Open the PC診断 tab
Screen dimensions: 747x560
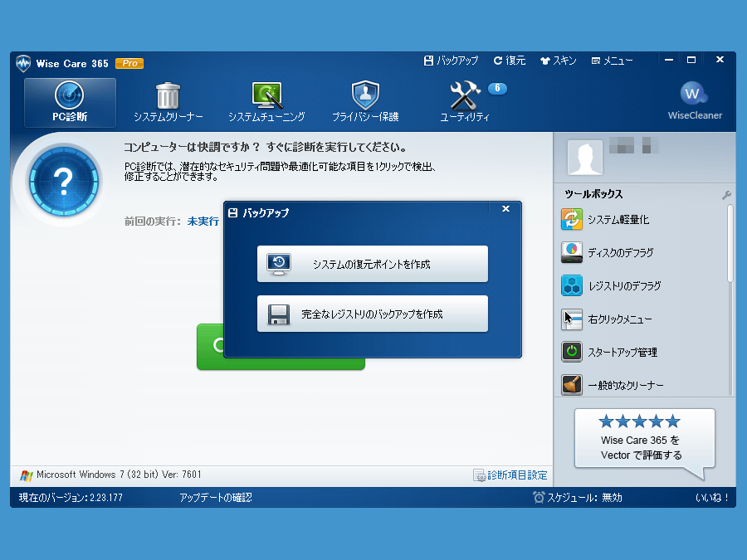point(70,102)
